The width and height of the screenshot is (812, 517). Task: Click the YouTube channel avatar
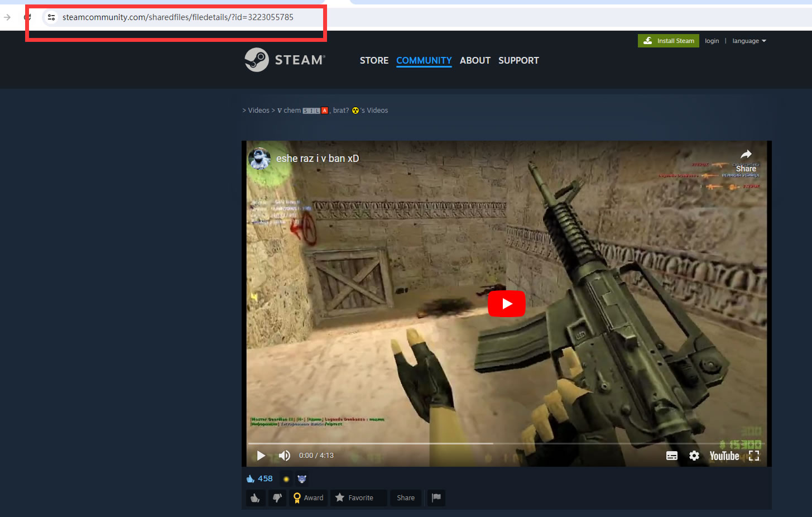pyautogui.click(x=260, y=159)
